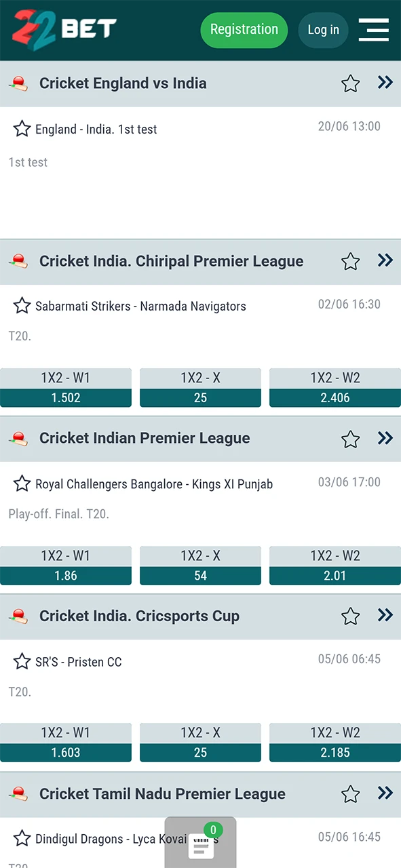The height and width of the screenshot is (868, 401).
Task: Open the hamburger navigation menu
Action: 373,30
